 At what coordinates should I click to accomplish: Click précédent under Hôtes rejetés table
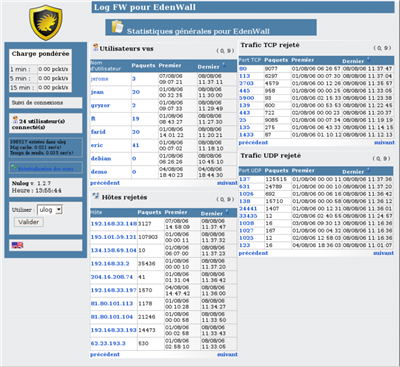point(105,354)
